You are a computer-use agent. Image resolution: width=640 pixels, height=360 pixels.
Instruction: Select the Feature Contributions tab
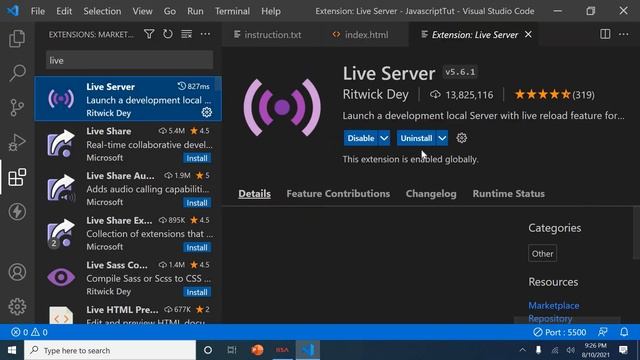[338, 193]
